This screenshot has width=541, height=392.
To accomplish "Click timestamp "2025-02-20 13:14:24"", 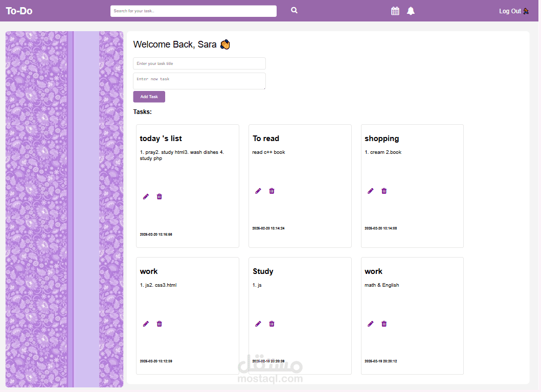I will [x=268, y=228].
